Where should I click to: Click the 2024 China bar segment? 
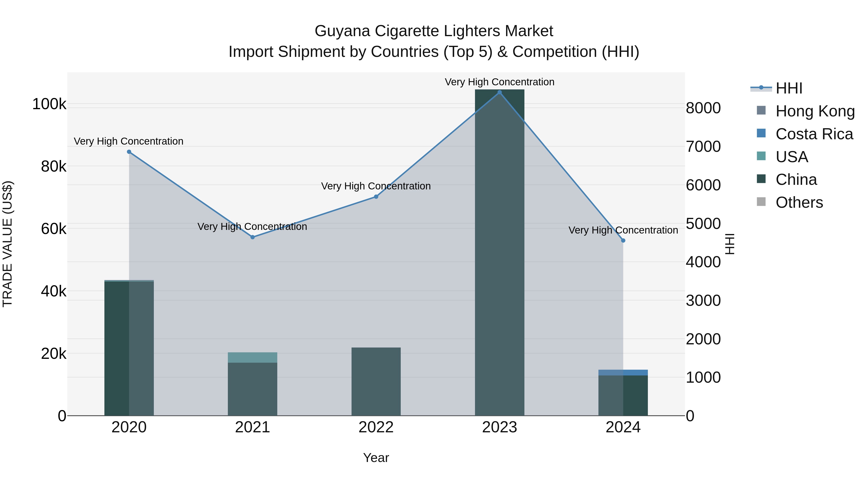623,395
